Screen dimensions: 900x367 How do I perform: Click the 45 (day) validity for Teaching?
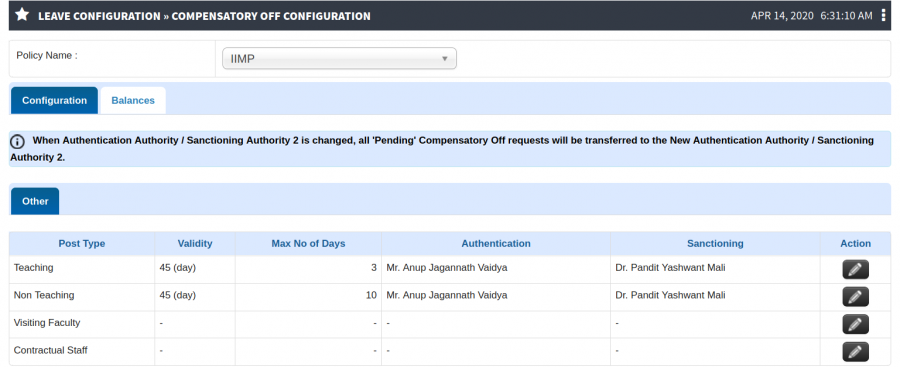click(x=178, y=268)
